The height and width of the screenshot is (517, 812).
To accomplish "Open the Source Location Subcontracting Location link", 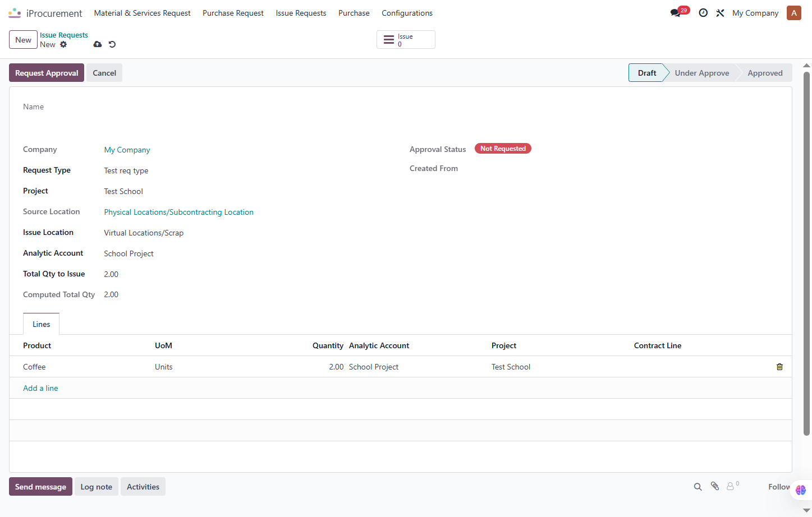I will tap(179, 212).
